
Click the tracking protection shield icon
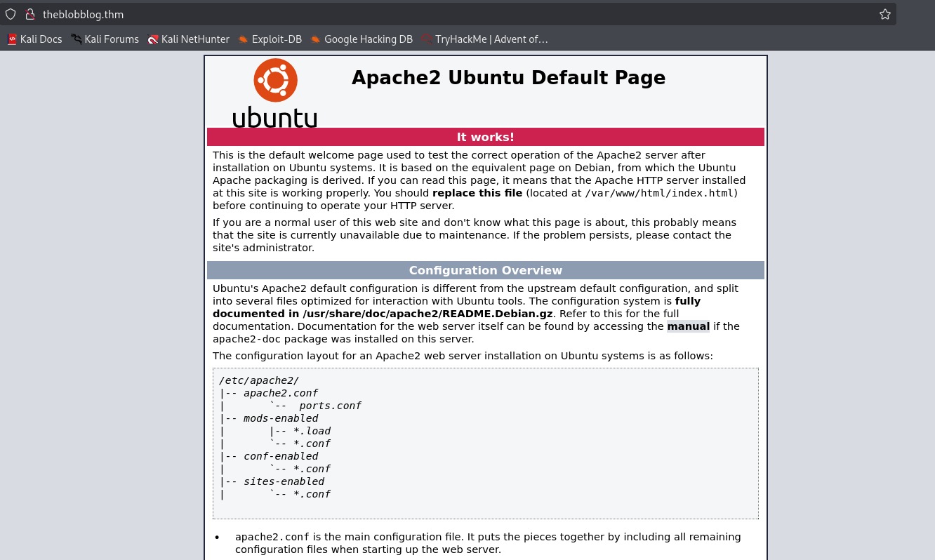coord(11,14)
